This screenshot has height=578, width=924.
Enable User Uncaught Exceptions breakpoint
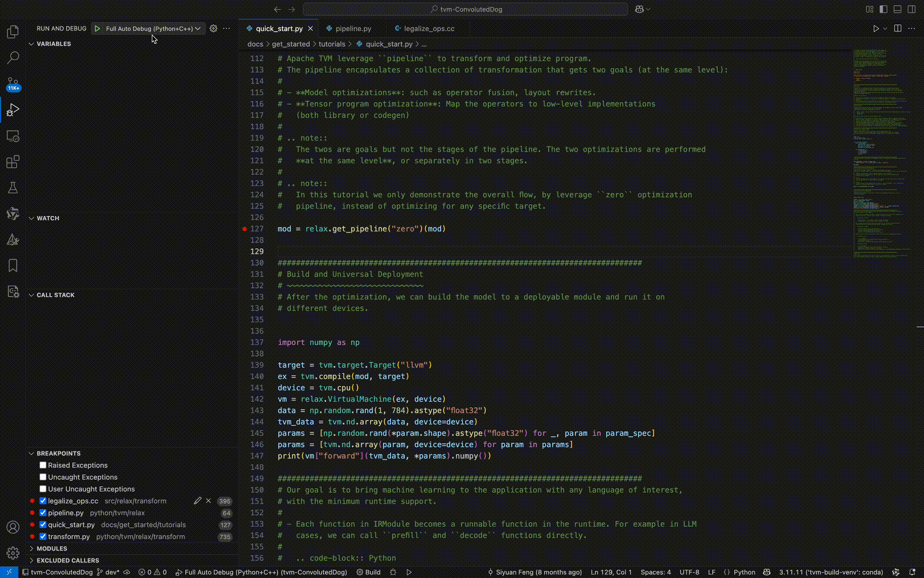(x=43, y=489)
